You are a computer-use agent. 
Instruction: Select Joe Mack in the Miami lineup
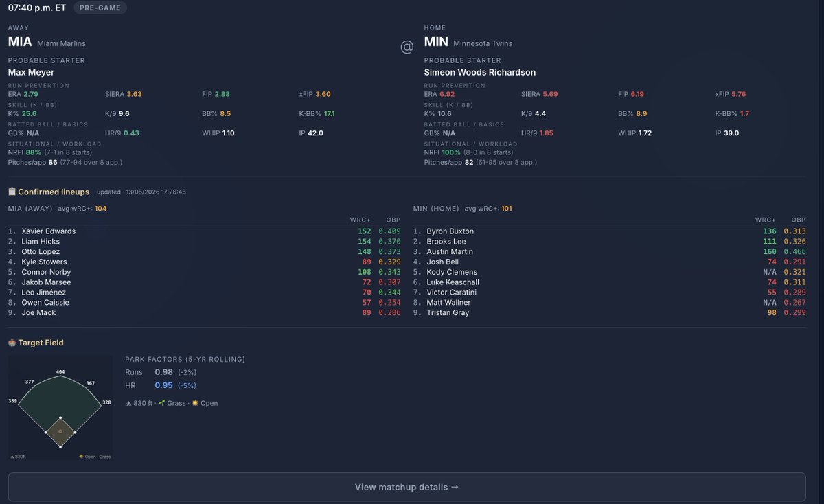click(38, 312)
